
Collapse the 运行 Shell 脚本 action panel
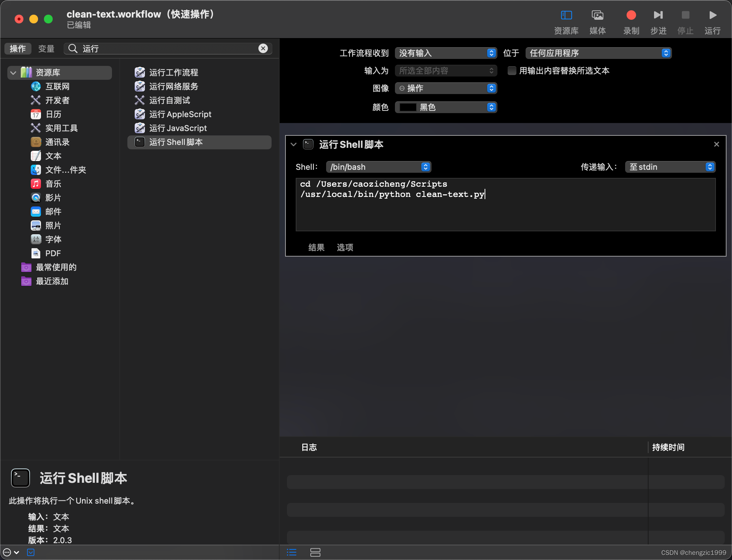tap(294, 145)
